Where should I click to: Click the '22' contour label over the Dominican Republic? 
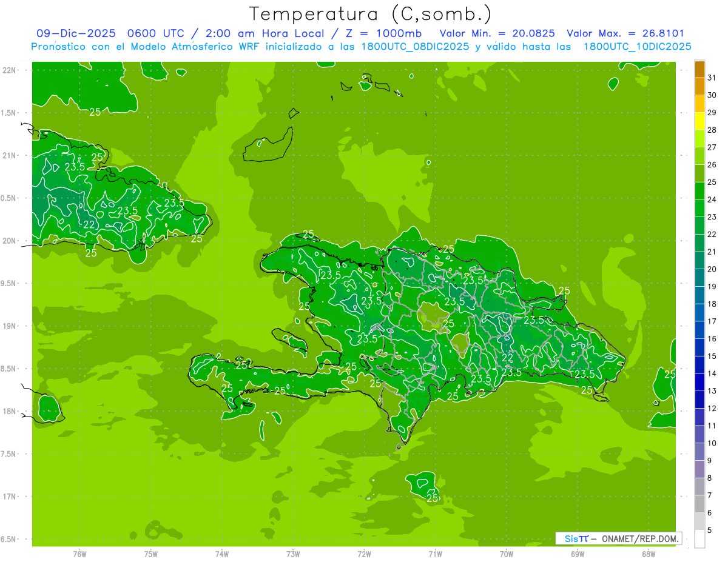tap(508, 358)
